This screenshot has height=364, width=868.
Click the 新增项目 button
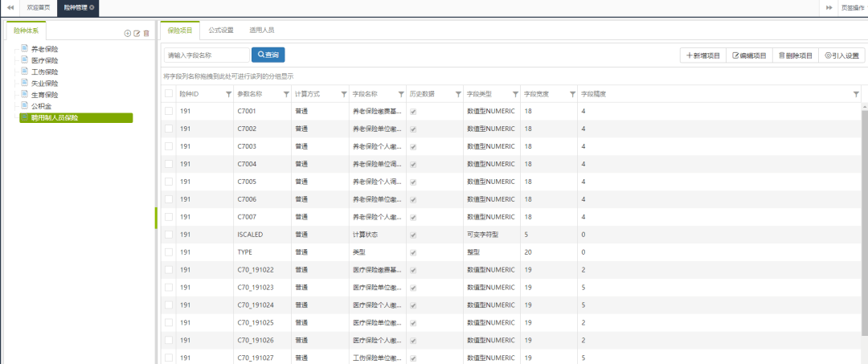(702, 55)
